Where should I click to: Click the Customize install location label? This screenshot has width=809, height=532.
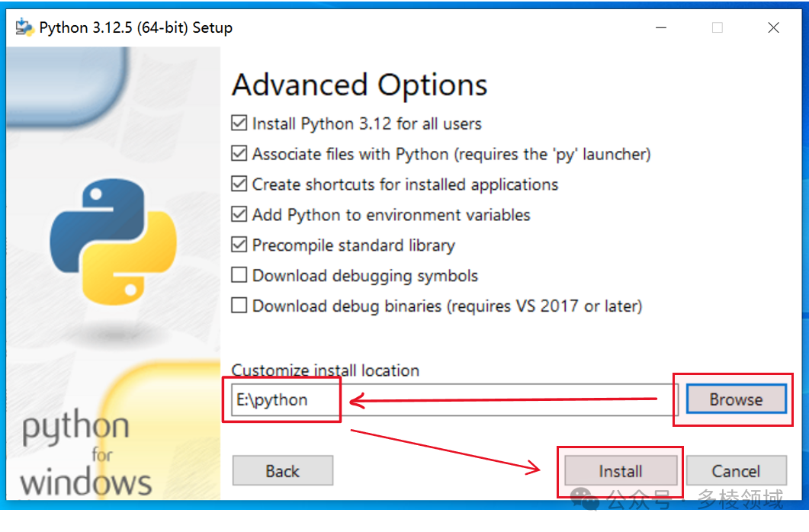coord(326,370)
